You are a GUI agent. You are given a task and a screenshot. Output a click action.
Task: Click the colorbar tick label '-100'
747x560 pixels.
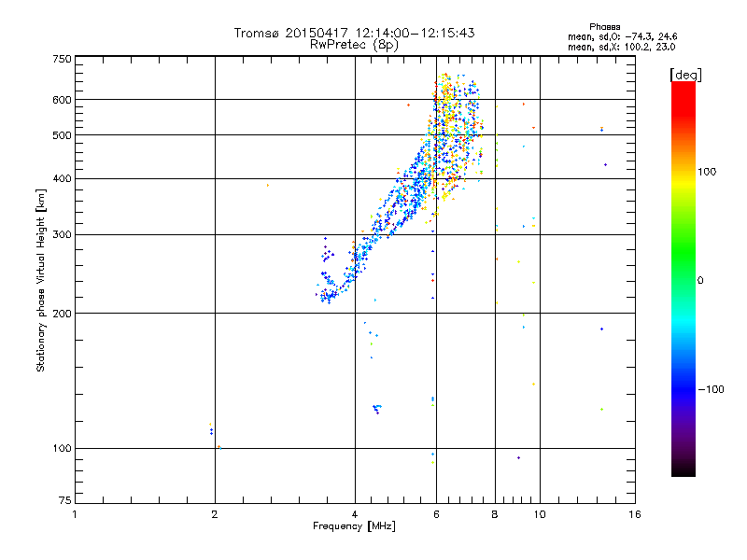pos(711,389)
